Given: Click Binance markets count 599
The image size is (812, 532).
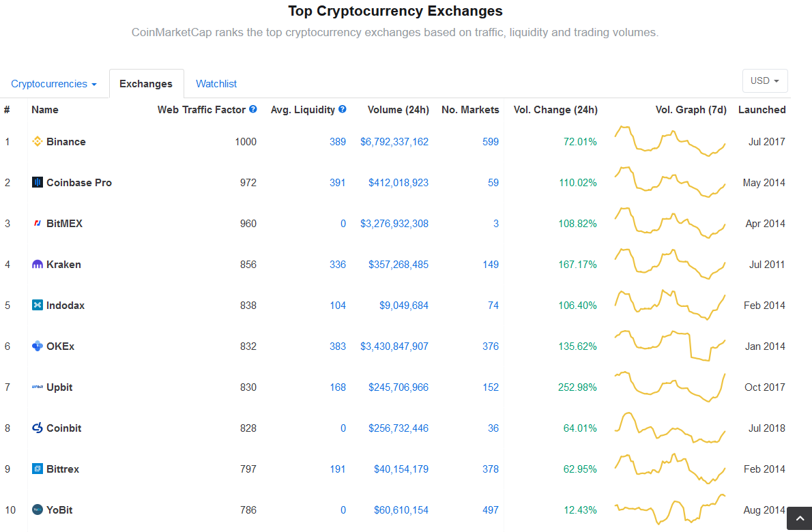Looking at the screenshot, I should [x=491, y=142].
